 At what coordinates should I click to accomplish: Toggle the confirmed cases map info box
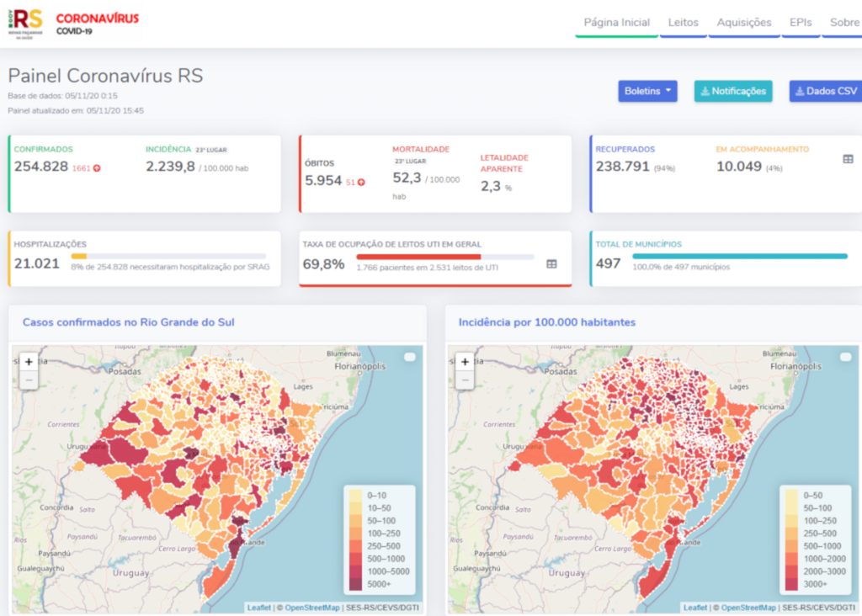pos(410,358)
